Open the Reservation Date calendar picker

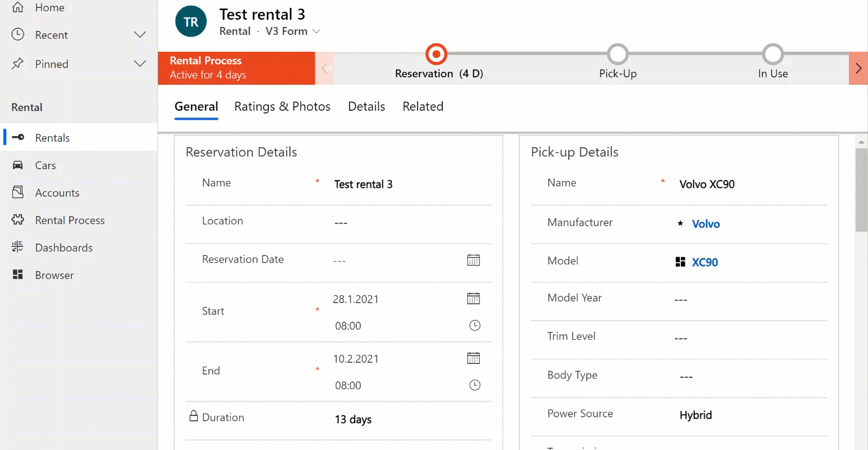click(x=473, y=260)
